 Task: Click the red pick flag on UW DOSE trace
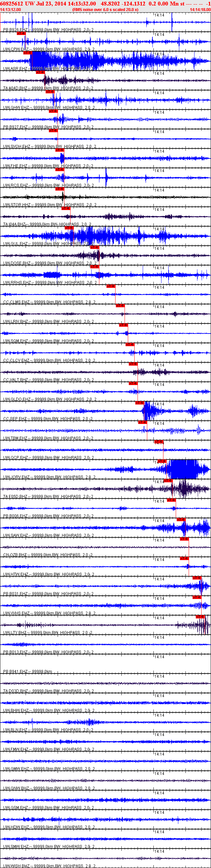(x=94, y=247)
